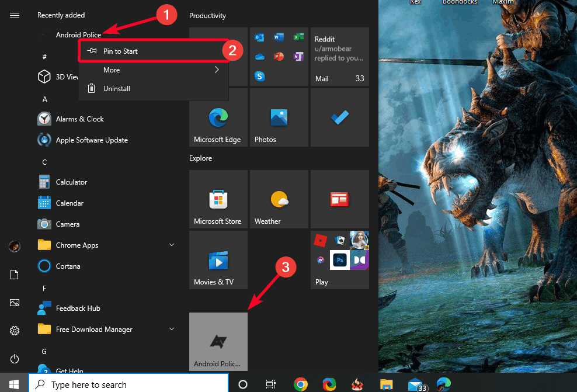This screenshot has height=392, width=577.
Task: Open the Photos tile
Action: click(279, 117)
